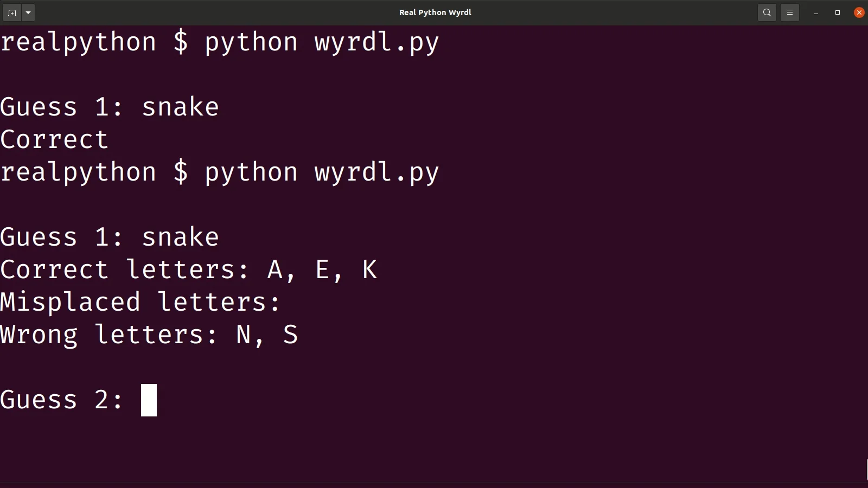The height and width of the screenshot is (488, 868).
Task: Click the "Wrong letters: N, S" line
Action: point(149,335)
